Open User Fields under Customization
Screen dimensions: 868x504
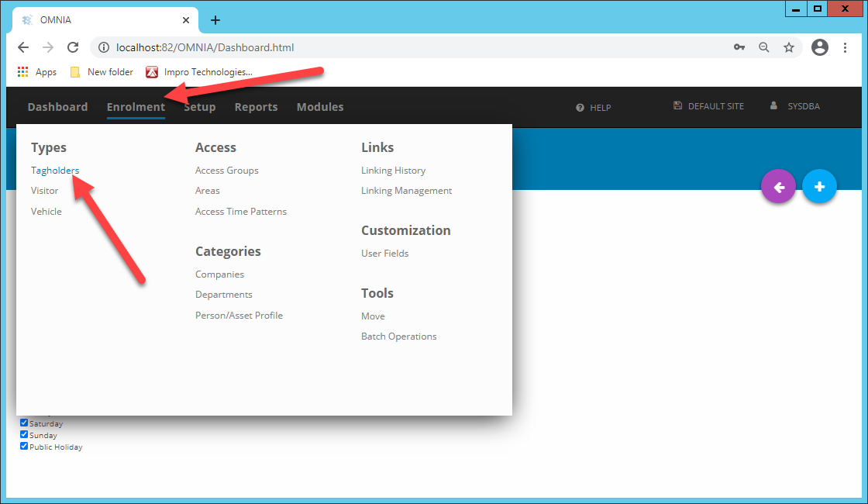point(384,254)
